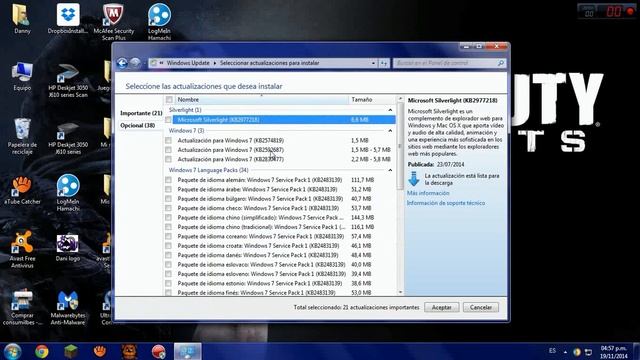640x360 pixels.
Task: Check the Paquete de idioma alemán checkbox
Action: click(x=168, y=180)
